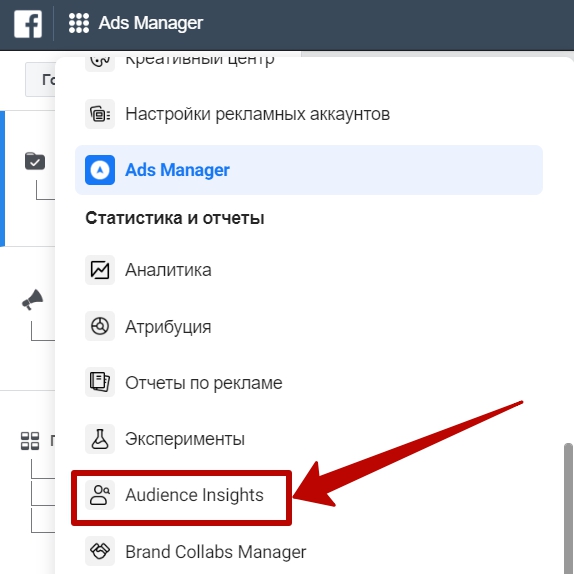Viewport: 574px width, 574px height.
Task: Click the Атрибуция circular icon
Action: [x=100, y=326]
